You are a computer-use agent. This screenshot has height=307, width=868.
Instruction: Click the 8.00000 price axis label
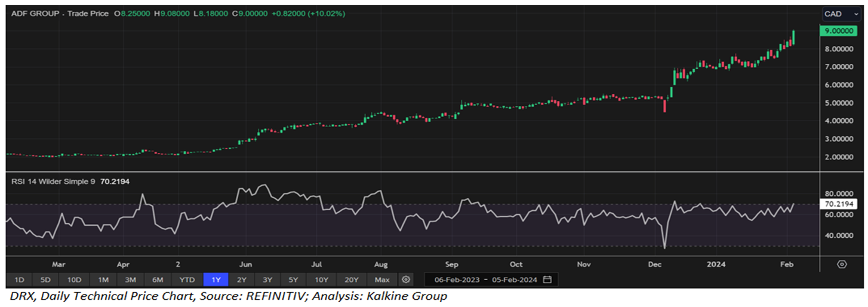839,49
